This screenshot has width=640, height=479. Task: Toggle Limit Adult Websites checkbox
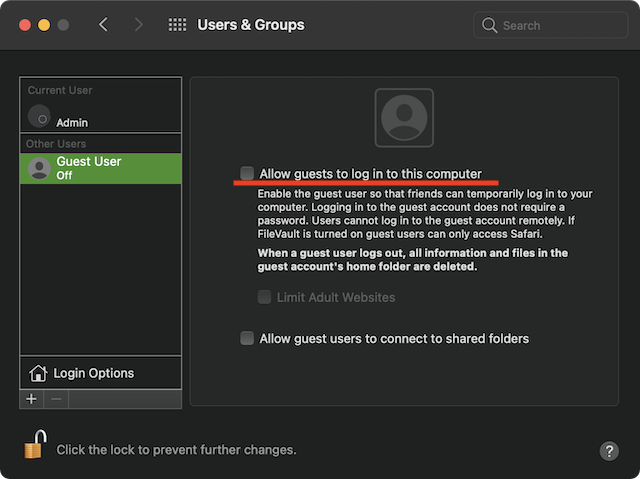[x=265, y=297]
